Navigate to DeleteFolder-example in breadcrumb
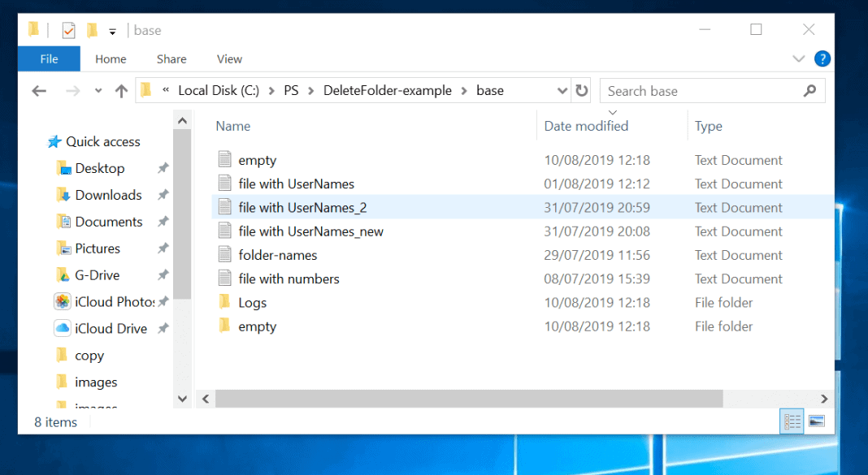The width and height of the screenshot is (868, 475). coord(388,90)
